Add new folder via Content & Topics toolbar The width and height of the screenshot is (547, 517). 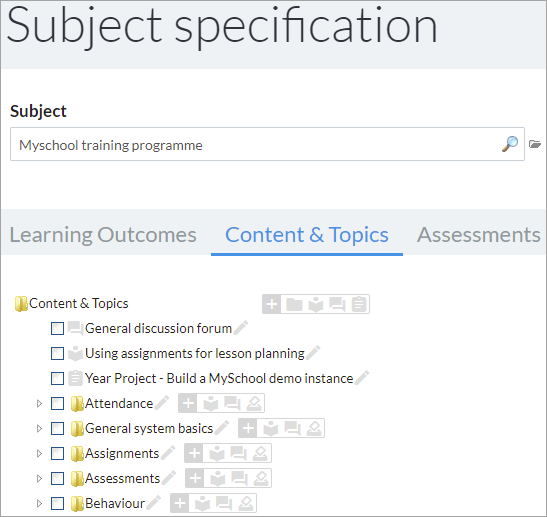click(294, 304)
